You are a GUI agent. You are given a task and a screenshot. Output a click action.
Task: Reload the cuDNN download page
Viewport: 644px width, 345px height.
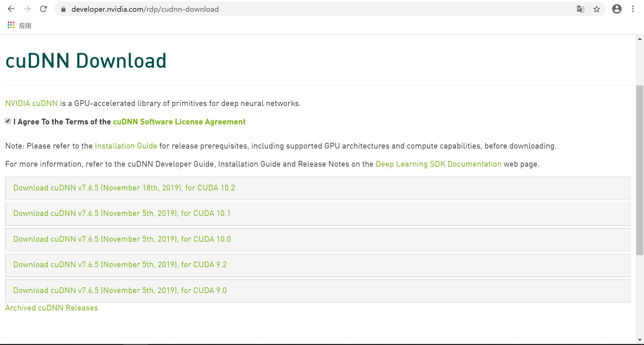[43, 9]
